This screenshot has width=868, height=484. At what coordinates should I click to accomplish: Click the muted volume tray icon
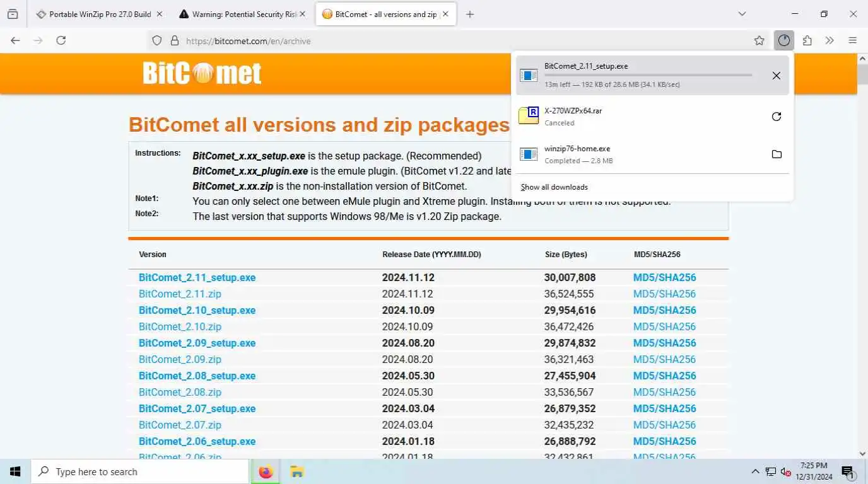click(786, 471)
